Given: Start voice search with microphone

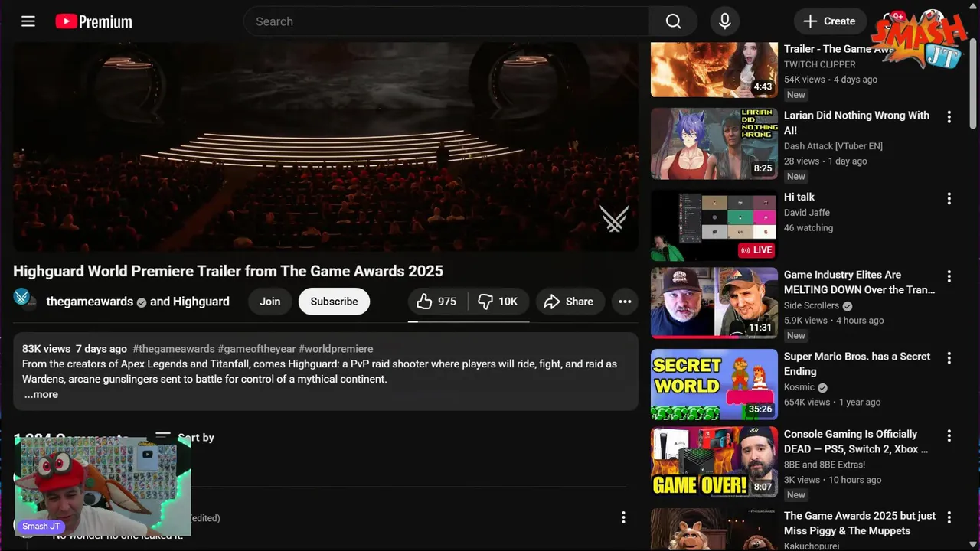Looking at the screenshot, I should [x=724, y=21].
